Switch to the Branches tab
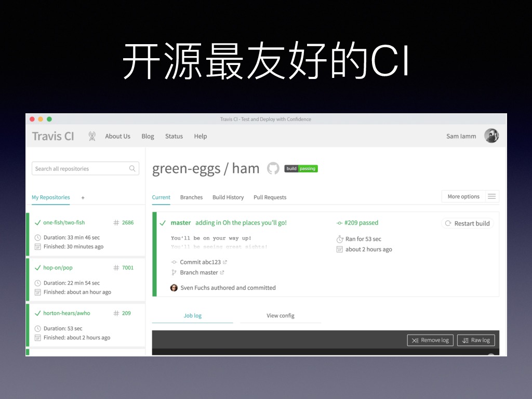 click(x=191, y=197)
